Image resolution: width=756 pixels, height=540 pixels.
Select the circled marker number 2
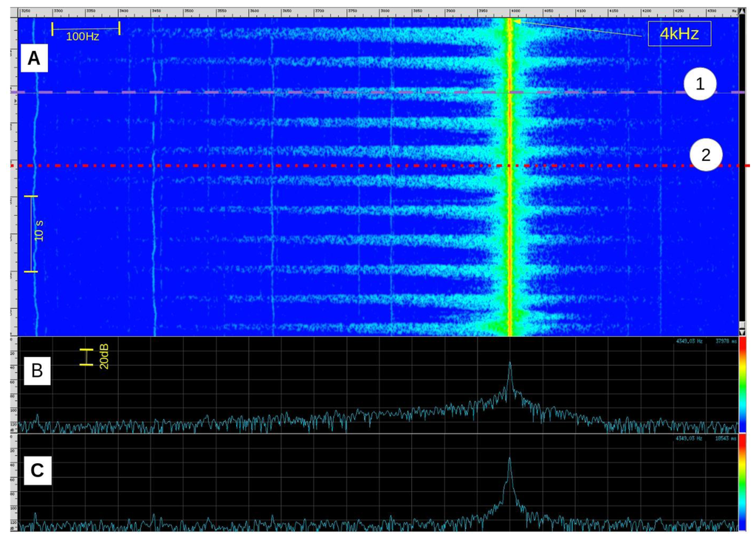(707, 155)
